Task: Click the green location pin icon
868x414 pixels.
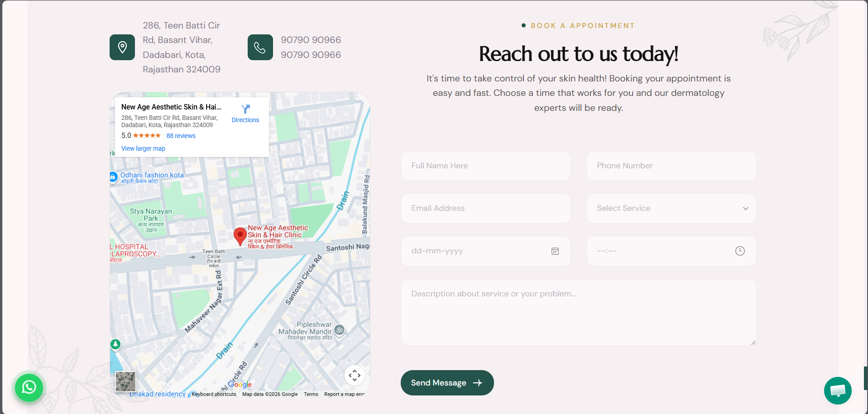Action: [x=122, y=48]
